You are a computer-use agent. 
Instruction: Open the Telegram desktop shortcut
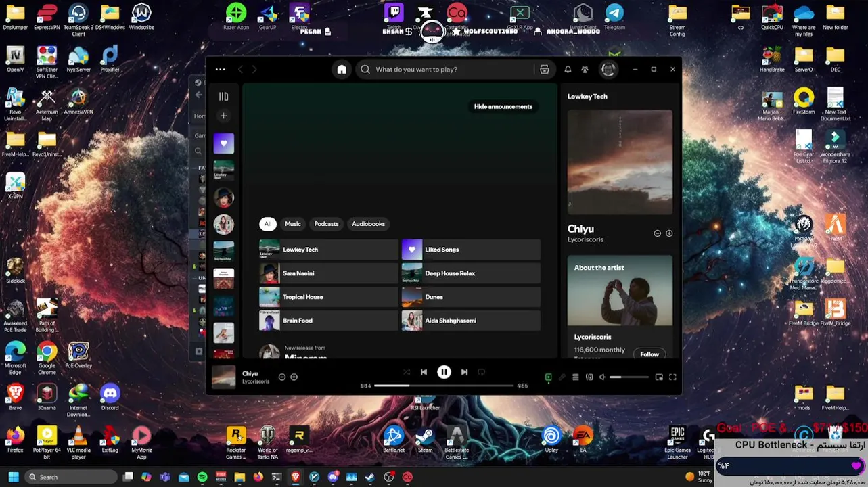click(614, 17)
